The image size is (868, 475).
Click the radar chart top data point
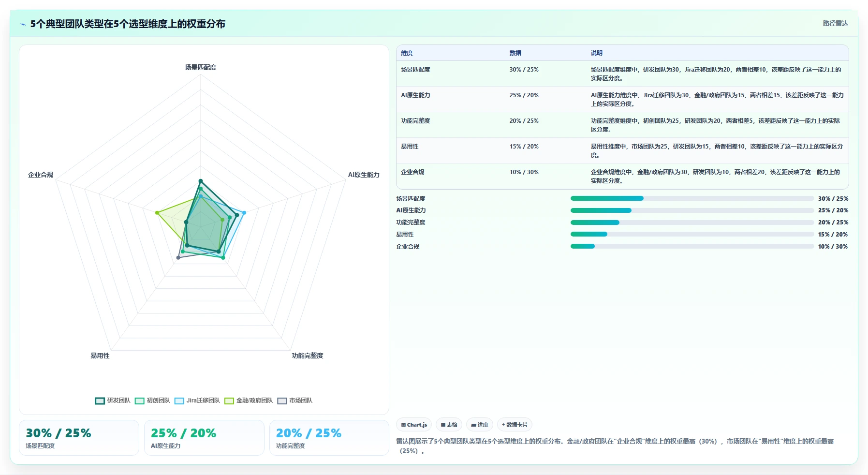tap(201, 181)
